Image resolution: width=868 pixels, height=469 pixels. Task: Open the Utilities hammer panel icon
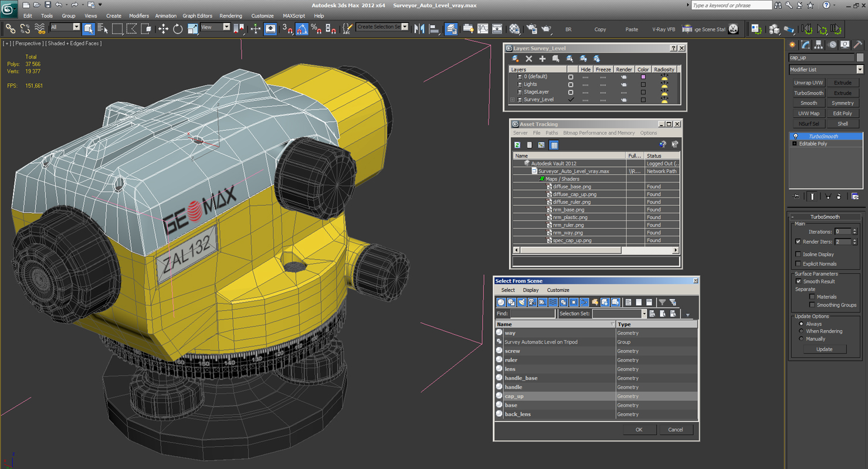(x=858, y=45)
